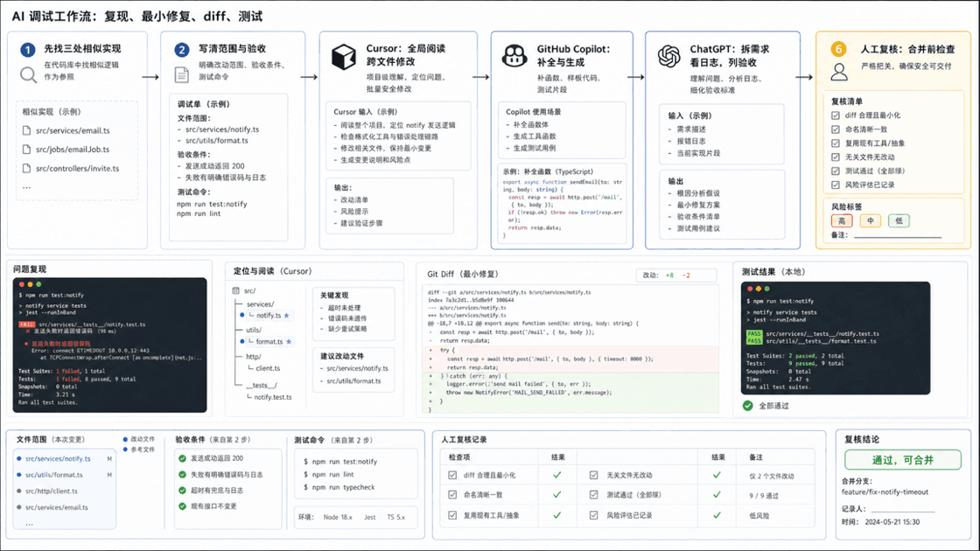Click the blue dot beside 改动文件 legend
This screenshot has height=551, width=980.
click(x=126, y=439)
